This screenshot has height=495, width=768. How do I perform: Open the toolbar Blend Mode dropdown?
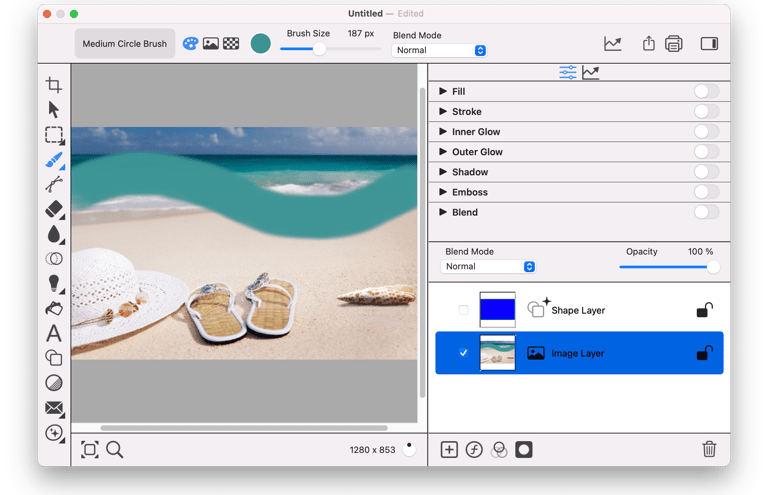click(x=439, y=50)
